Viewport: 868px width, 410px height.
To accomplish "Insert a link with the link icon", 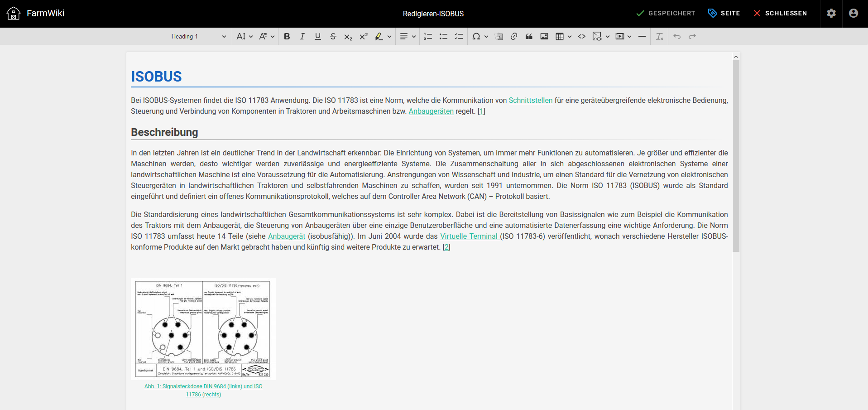I will pos(513,37).
